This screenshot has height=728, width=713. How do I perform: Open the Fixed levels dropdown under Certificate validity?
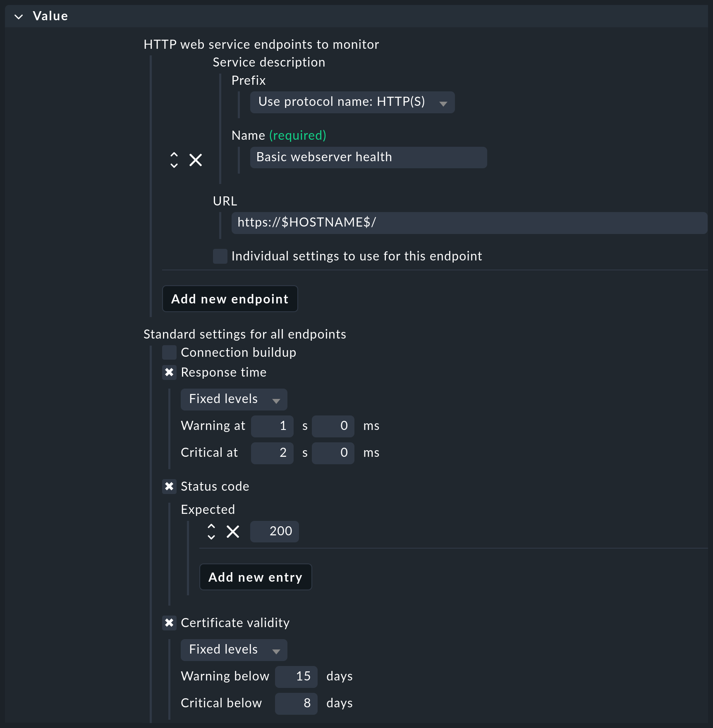[234, 649]
